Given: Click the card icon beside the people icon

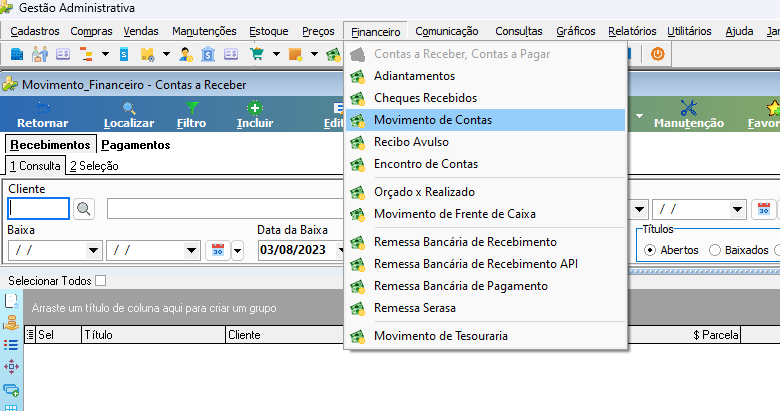Looking at the screenshot, I should (x=63, y=54).
